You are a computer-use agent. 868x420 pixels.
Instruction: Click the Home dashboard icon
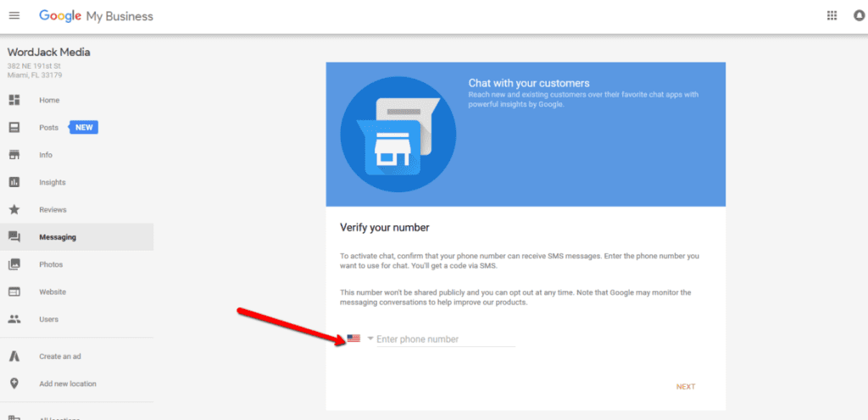pos(14,100)
